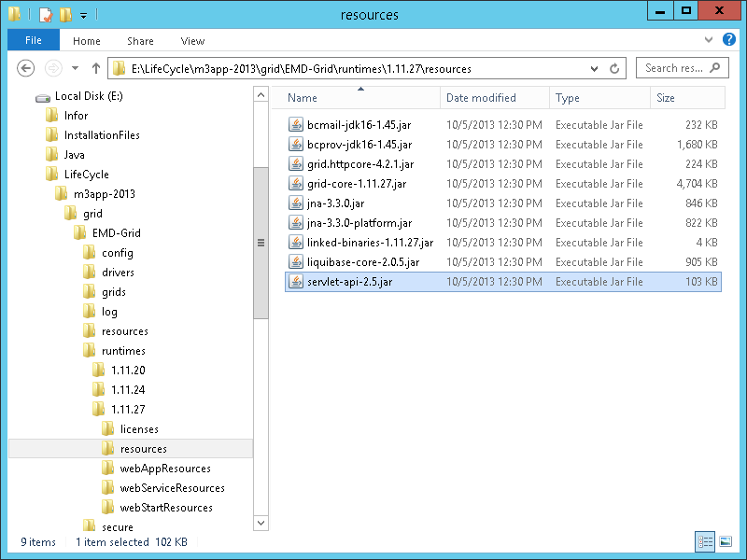
Task: Click the Search resources input box
Action: (674, 68)
